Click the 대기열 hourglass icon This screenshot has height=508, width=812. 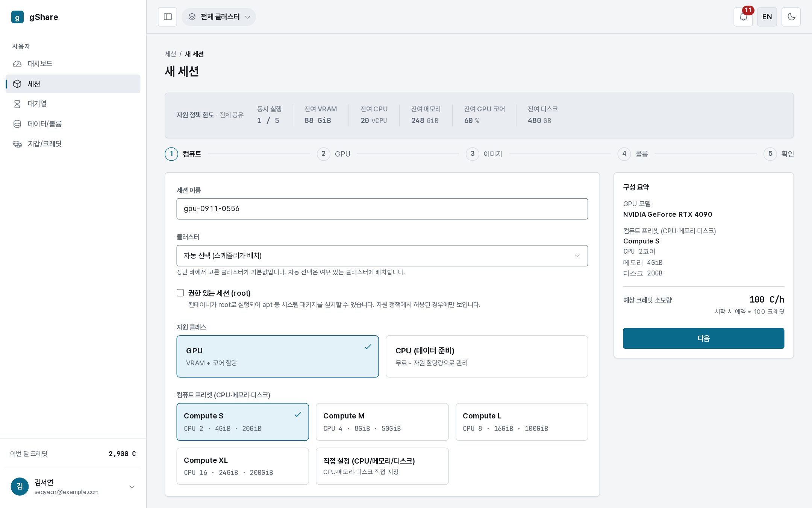point(17,104)
